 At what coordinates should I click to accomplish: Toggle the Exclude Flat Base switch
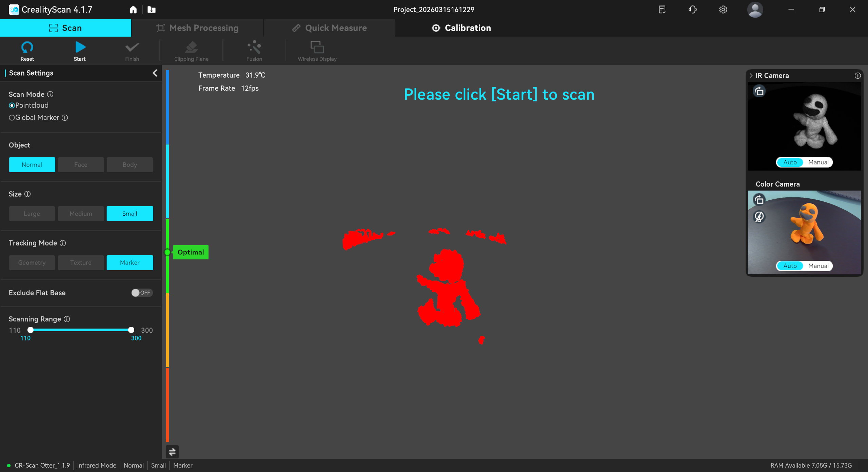[142, 293]
